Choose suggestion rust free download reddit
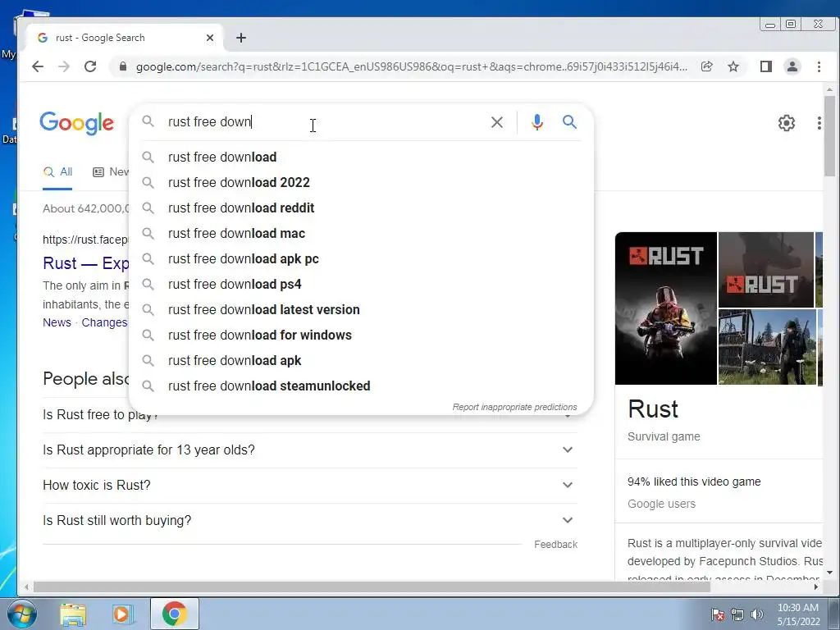Screen dimensions: 840x630 coord(361,208)
